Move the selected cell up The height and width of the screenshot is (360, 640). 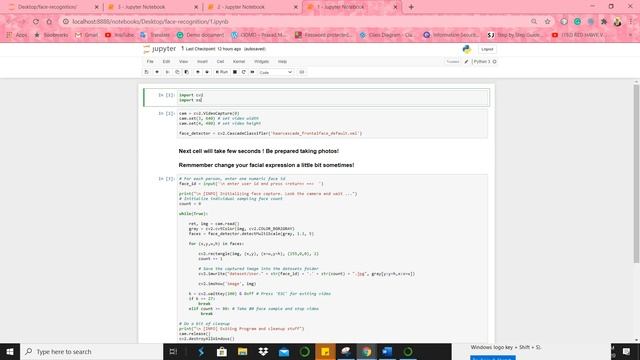coord(198,72)
